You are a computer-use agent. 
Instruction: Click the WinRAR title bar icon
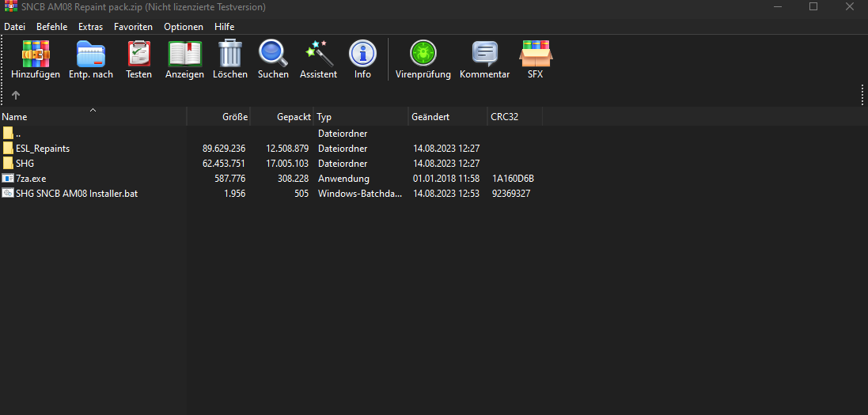click(10, 6)
